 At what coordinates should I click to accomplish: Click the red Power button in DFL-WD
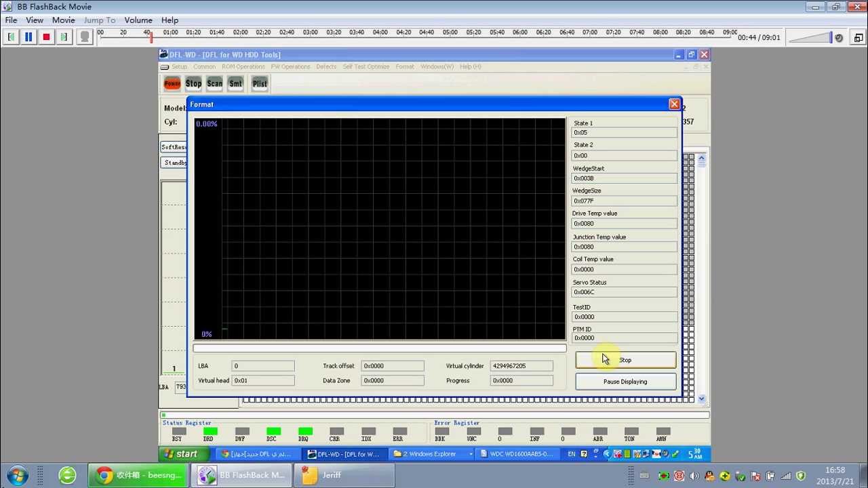point(172,83)
